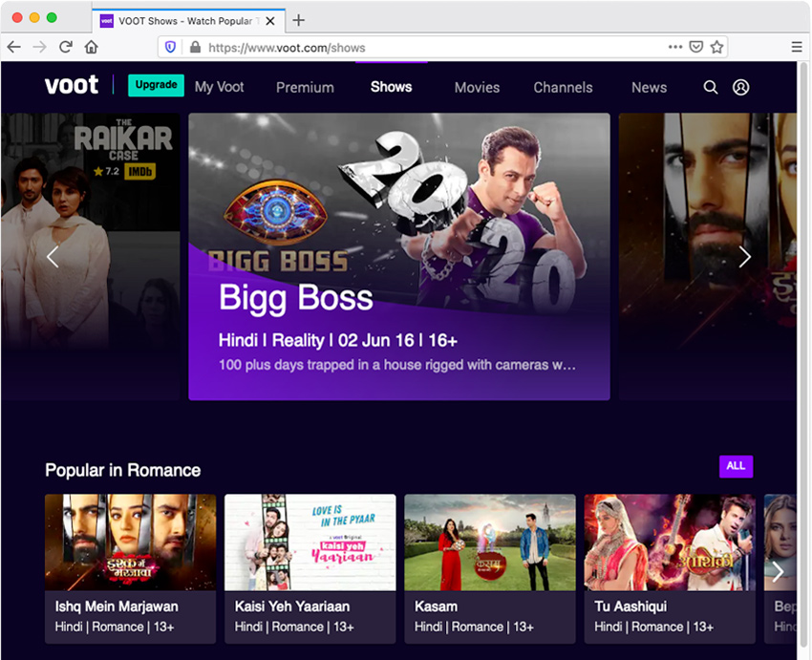The height and width of the screenshot is (660, 812).
Task: Open the Kasam show thumbnail
Action: coord(490,543)
